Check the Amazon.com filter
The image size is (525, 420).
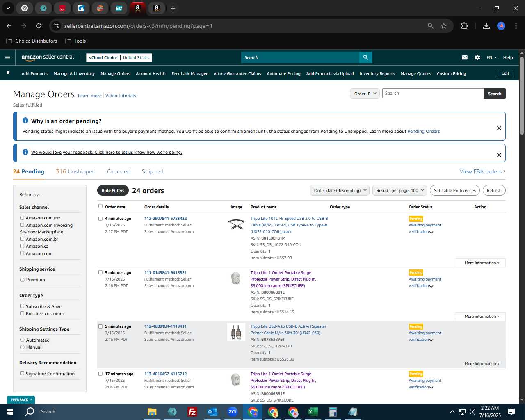(22, 253)
